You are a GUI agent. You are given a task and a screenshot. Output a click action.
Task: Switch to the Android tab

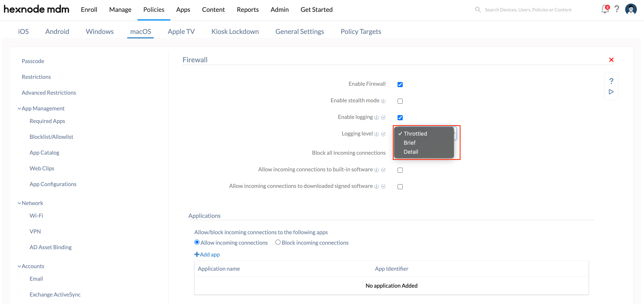pyautogui.click(x=57, y=32)
